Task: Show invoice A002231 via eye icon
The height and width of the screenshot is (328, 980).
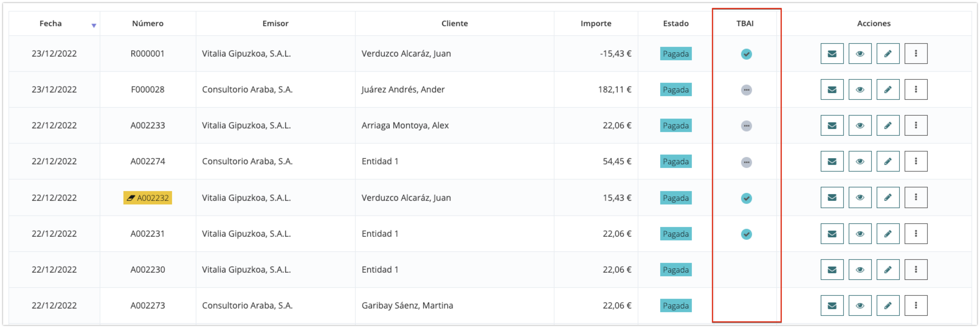Action: [860, 233]
